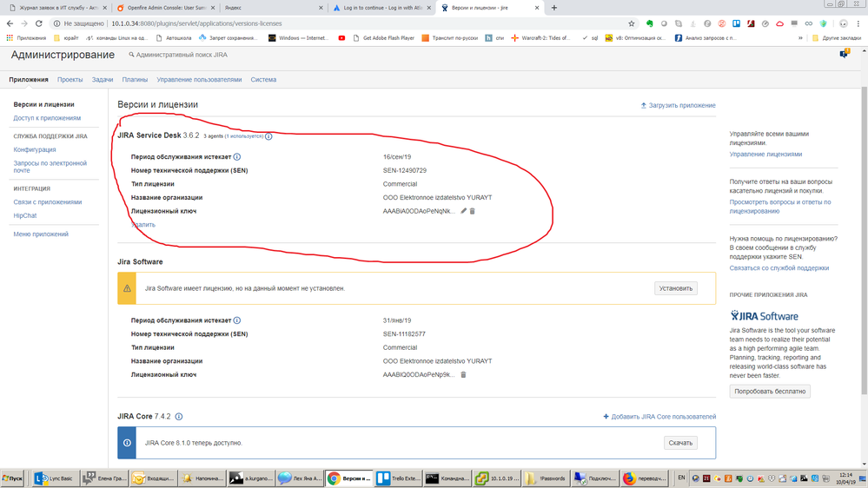Open Другие закладки bookmarks folder
The height and width of the screenshot is (488, 868).
click(836, 38)
